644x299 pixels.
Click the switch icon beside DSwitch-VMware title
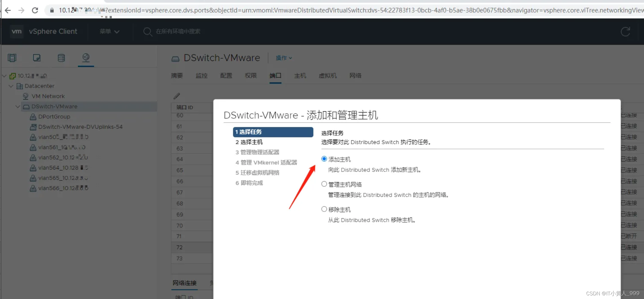pos(175,58)
